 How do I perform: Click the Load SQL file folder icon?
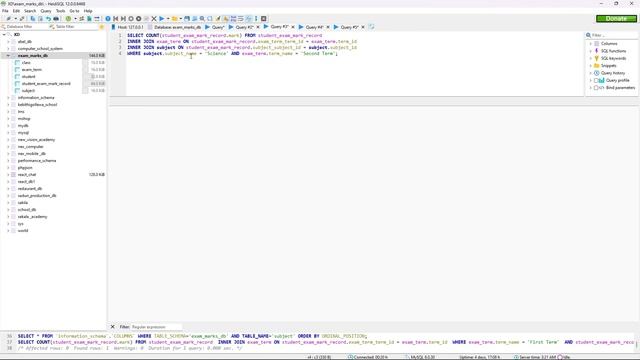(175, 19)
